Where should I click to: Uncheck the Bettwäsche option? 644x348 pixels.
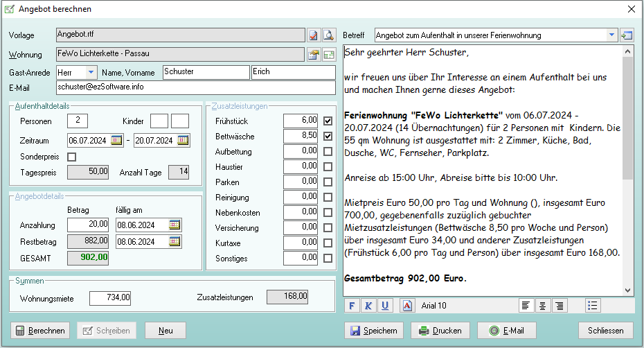(x=328, y=136)
